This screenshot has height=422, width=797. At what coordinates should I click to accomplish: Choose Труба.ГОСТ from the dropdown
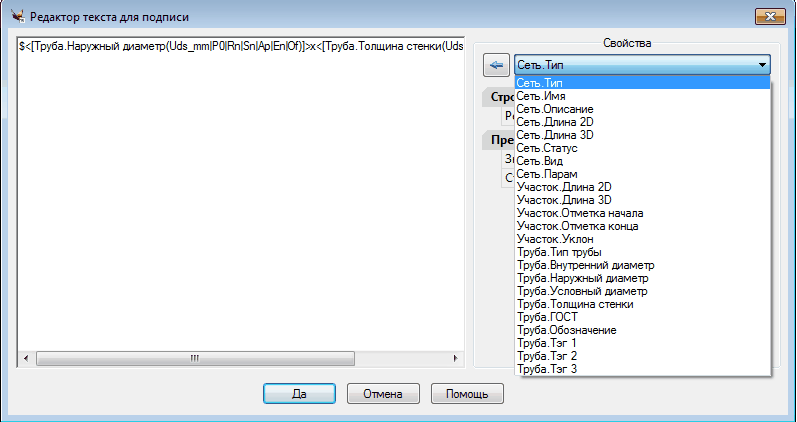[x=546, y=317]
